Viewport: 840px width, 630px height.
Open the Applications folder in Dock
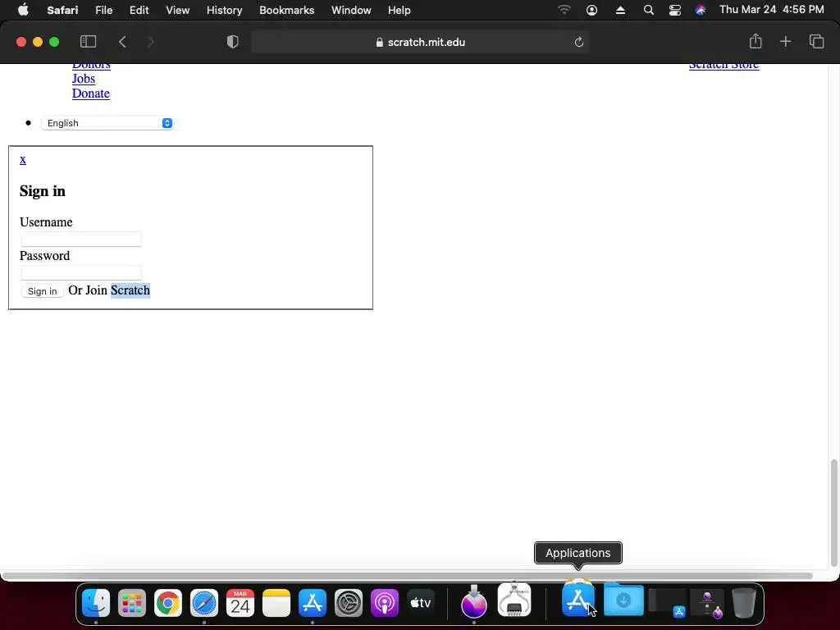[x=578, y=599]
